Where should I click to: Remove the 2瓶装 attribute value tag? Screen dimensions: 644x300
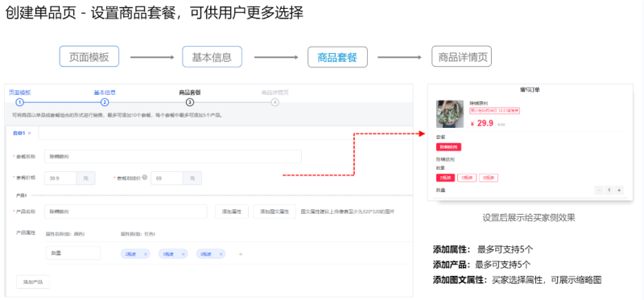146,254
